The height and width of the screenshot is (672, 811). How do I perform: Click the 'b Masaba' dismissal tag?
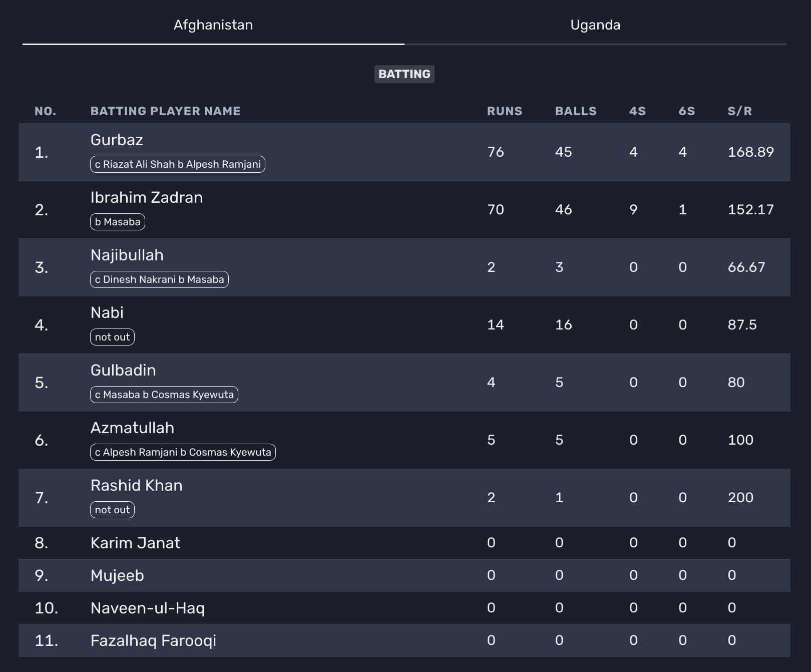[x=118, y=222]
